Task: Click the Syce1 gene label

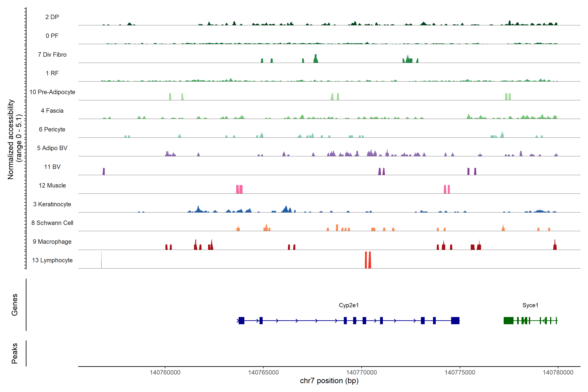Action: click(530, 305)
